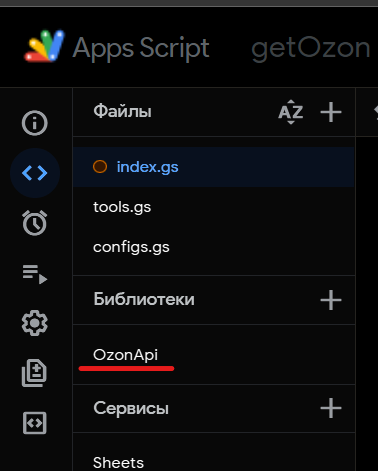Open Triggers via the alarm clock icon
Image resolution: width=378 pixels, height=471 pixels.
[x=35, y=223]
